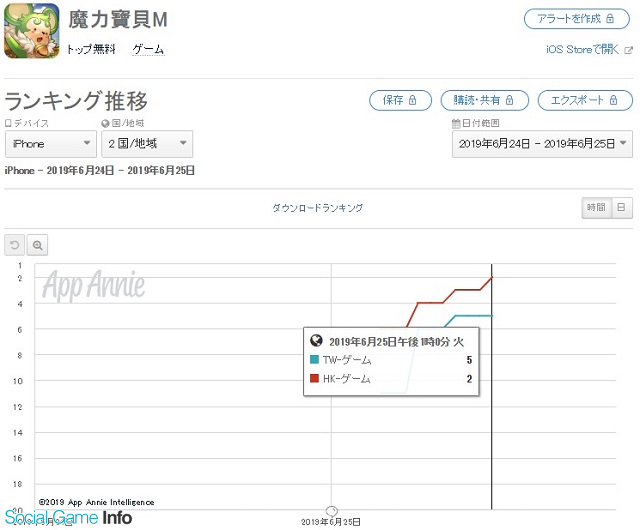Select the ゲーム category link
640x530 pixels.
pyautogui.click(x=148, y=49)
